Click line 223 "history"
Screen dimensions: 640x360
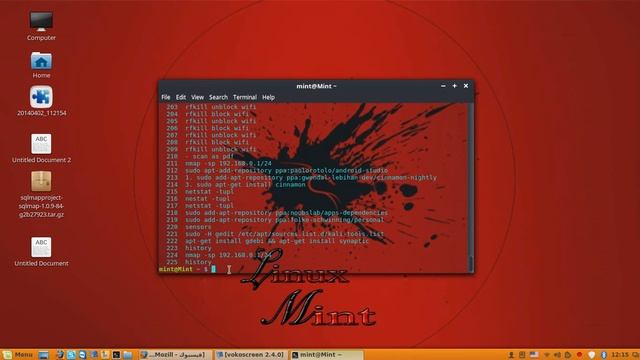[189, 248]
